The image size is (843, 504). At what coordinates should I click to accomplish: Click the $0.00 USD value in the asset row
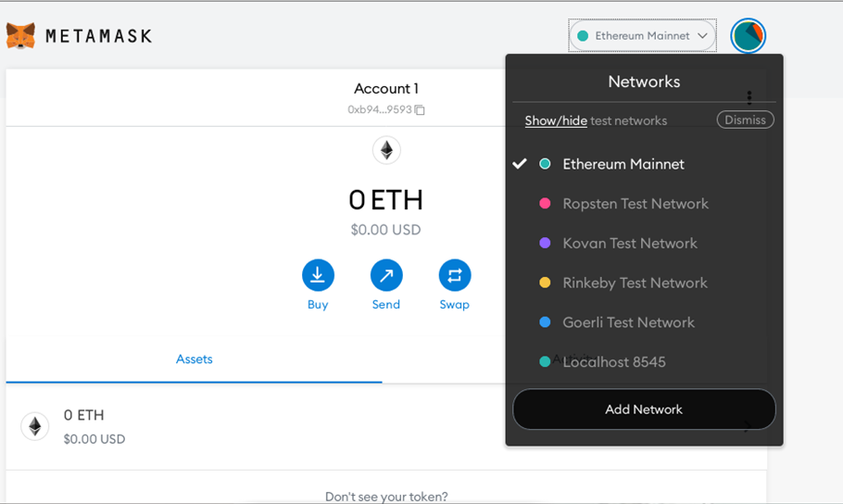(x=94, y=439)
